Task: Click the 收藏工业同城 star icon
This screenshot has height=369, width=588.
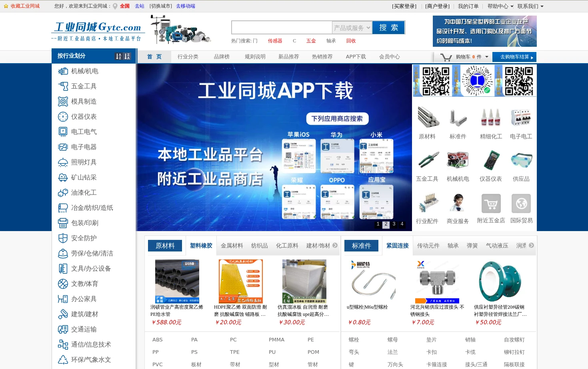Action: tap(6, 6)
